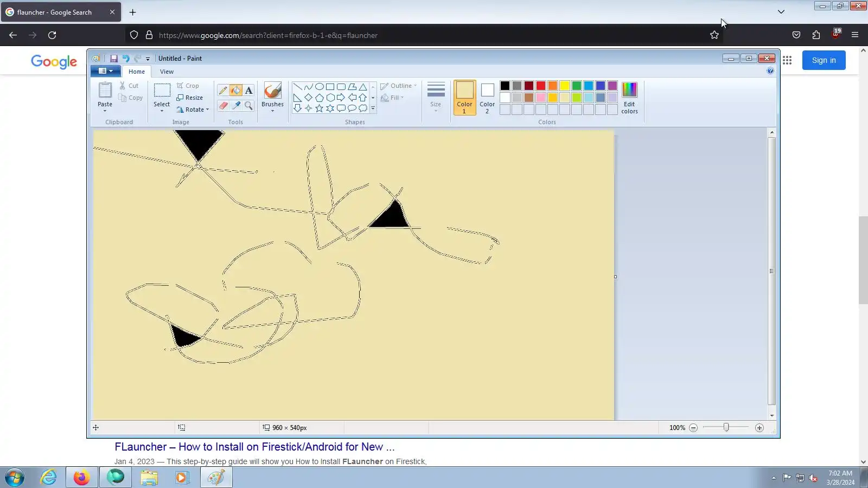Customize Quick Access Toolbar dropdown arrow
The image size is (868, 488).
(x=148, y=59)
